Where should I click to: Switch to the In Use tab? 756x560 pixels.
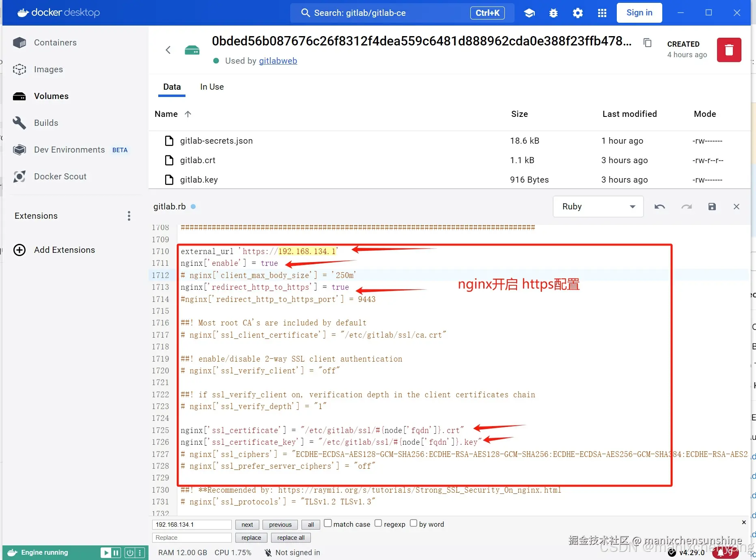click(212, 87)
